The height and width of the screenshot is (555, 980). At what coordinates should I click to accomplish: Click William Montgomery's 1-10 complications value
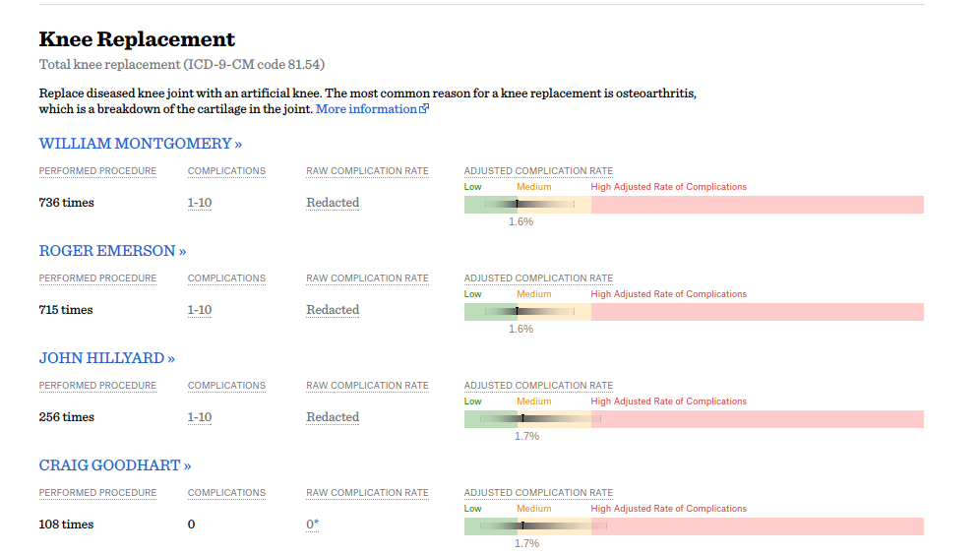pos(200,203)
